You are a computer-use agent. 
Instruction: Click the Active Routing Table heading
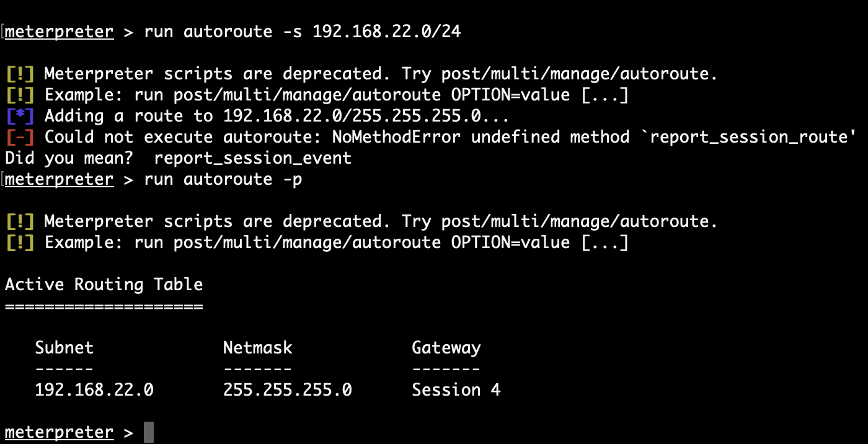point(104,285)
